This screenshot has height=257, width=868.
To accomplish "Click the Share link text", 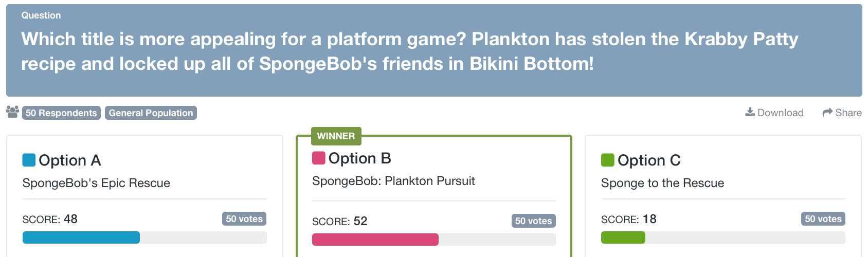I will [848, 113].
